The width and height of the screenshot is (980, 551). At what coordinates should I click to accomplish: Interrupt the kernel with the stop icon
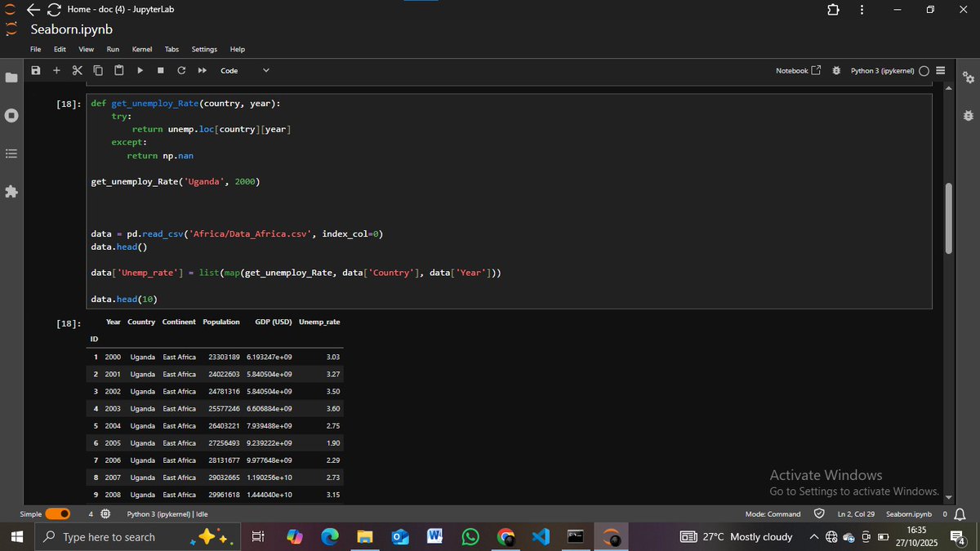(x=161, y=70)
